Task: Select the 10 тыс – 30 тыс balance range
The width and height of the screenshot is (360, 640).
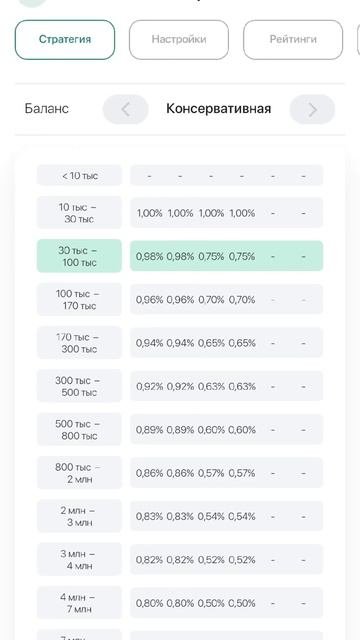Action: [79, 213]
